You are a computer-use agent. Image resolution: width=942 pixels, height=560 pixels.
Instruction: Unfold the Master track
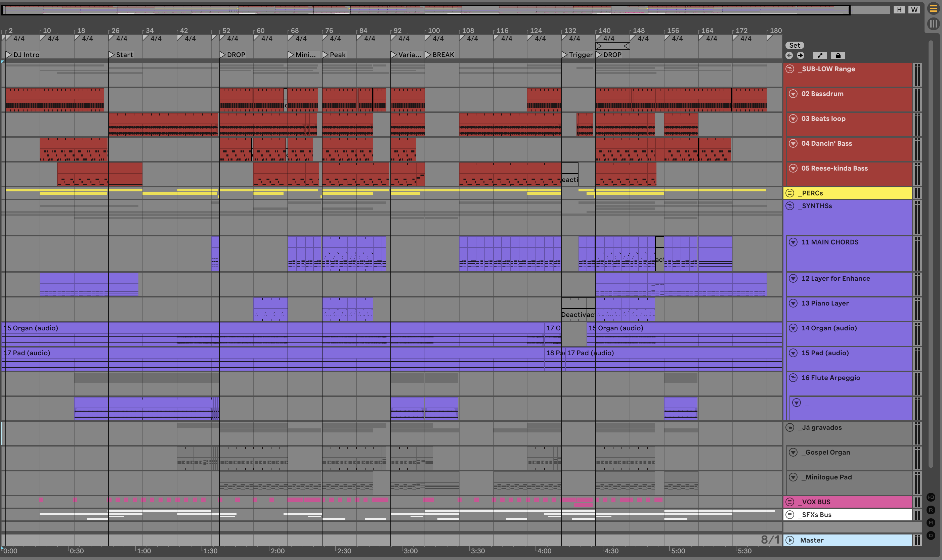(790, 541)
